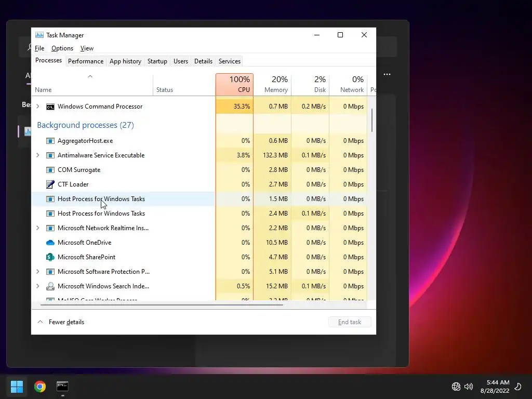Sort by the Name column header

tap(92, 85)
